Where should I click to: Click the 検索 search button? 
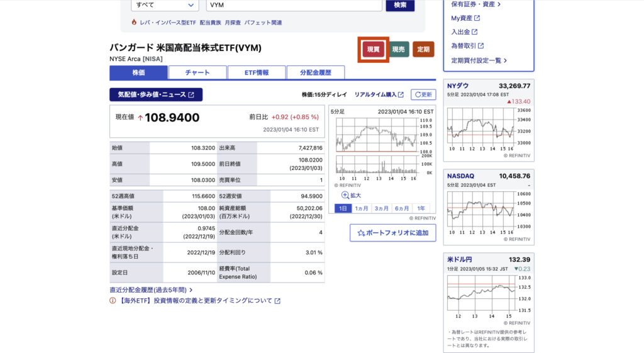(x=400, y=5)
